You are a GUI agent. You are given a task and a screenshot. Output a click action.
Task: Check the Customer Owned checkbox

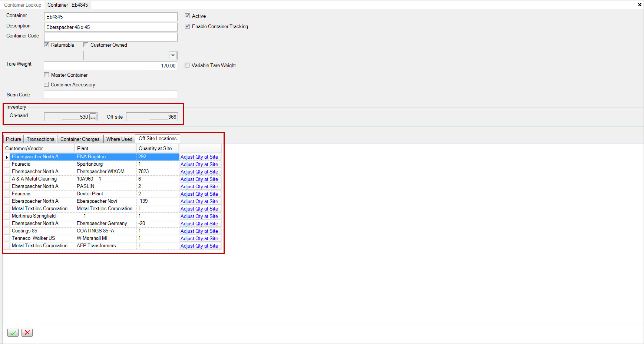[x=86, y=45]
